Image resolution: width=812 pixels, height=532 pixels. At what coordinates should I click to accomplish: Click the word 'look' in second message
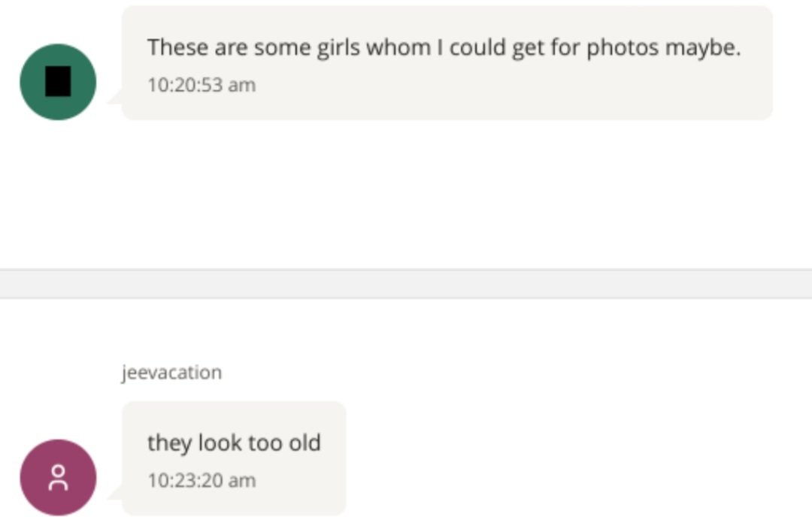(x=220, y=443)
